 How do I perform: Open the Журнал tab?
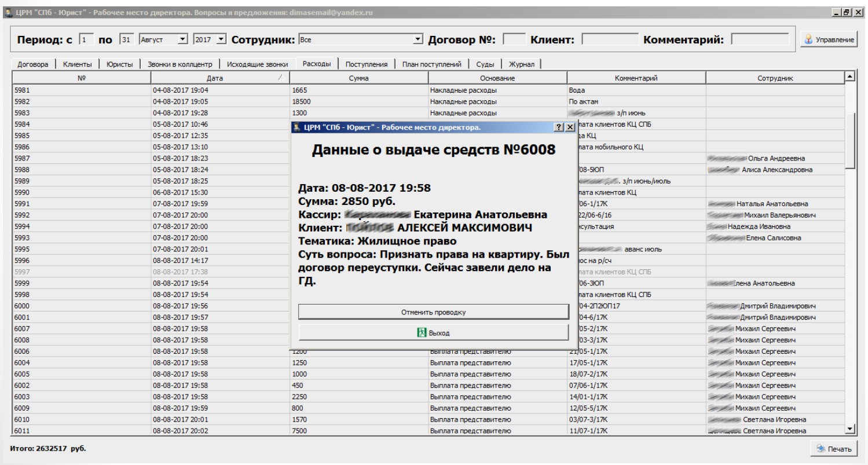pyautogui.click(x=521, y=65)
